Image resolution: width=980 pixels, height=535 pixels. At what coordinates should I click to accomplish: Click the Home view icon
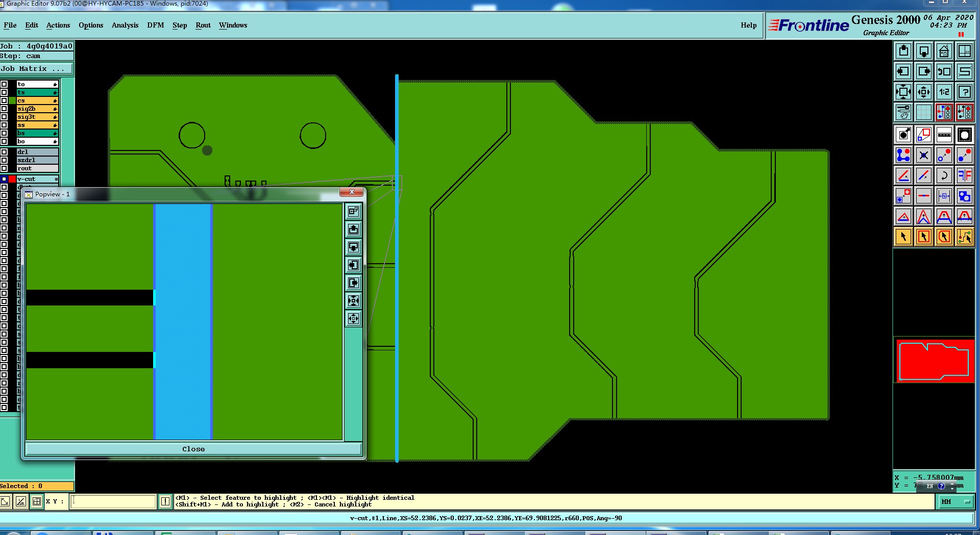[x=944, y=51]
